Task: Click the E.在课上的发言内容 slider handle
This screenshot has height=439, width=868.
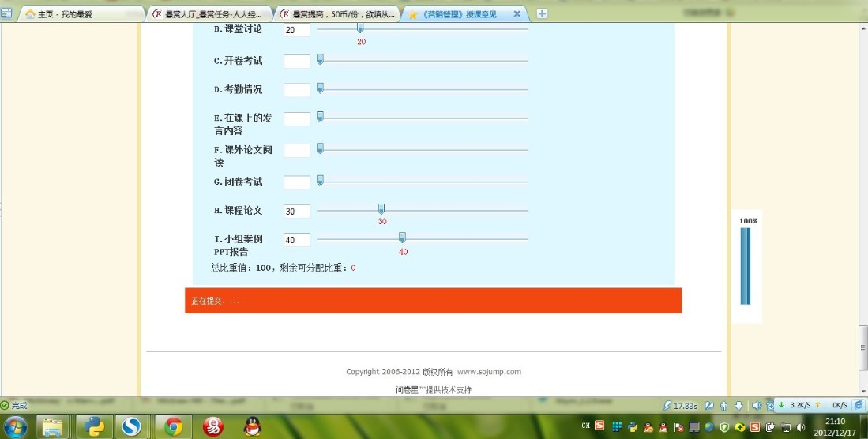Action: (x=320, y=117)
